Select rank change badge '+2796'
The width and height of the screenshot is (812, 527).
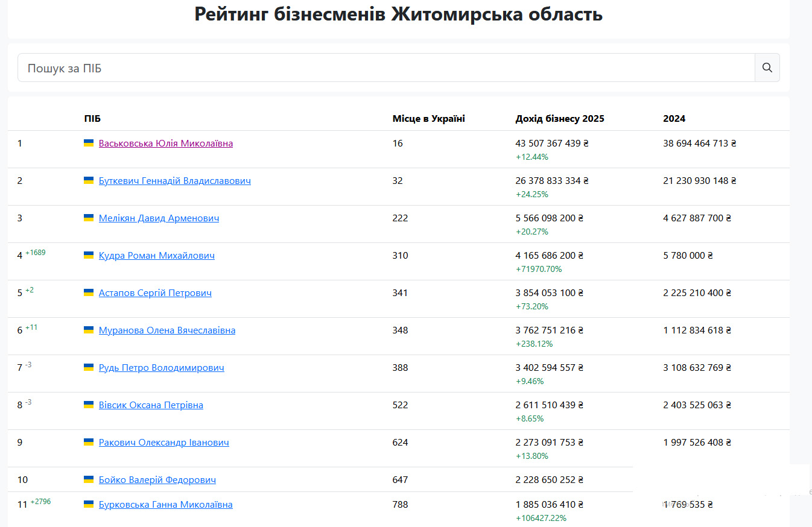(40, 502)
